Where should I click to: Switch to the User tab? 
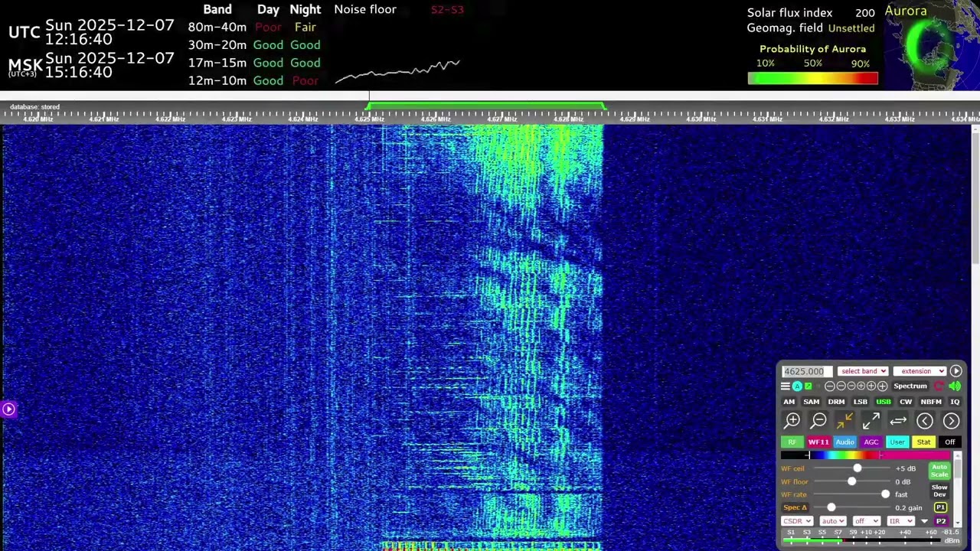tap(897, 442)
